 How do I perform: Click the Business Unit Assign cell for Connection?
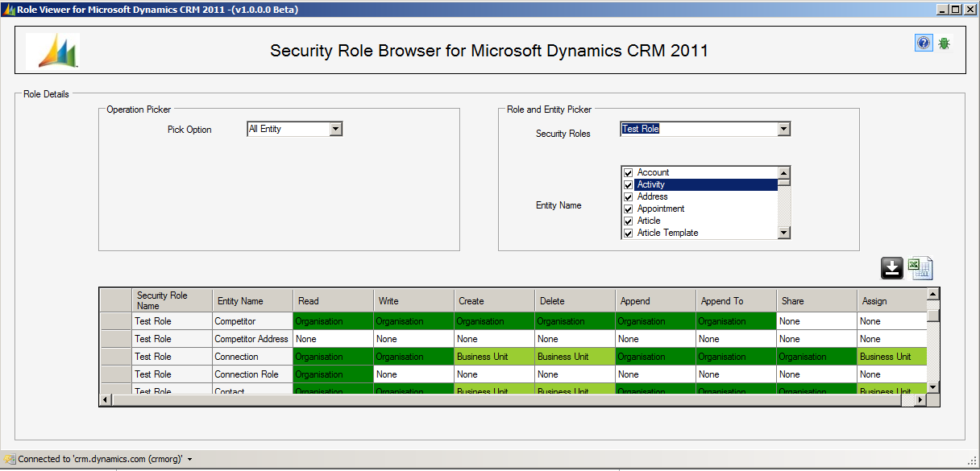pyautogui.click(x=891, y=356)
